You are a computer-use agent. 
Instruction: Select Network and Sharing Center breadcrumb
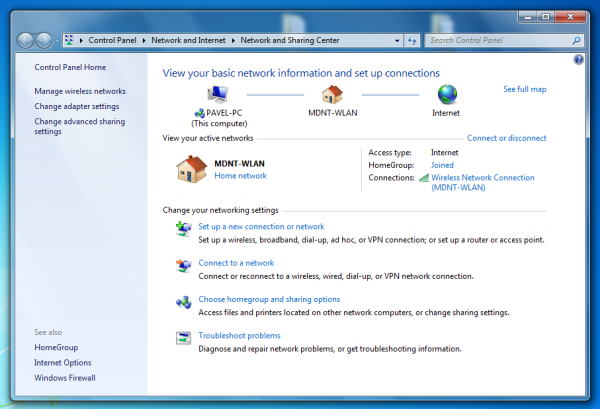[x=290, y=40]
